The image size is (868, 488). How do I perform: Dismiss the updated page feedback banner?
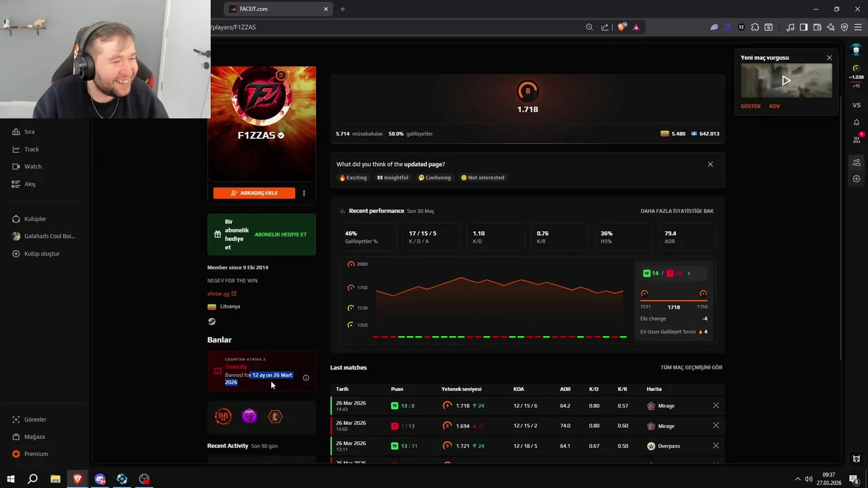[x=710, y=164]
